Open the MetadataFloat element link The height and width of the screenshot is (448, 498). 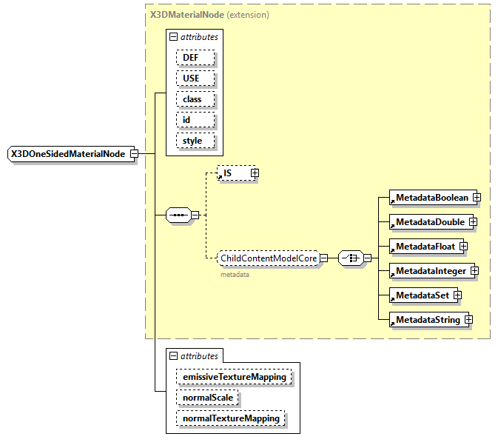(x=425, y=247)
